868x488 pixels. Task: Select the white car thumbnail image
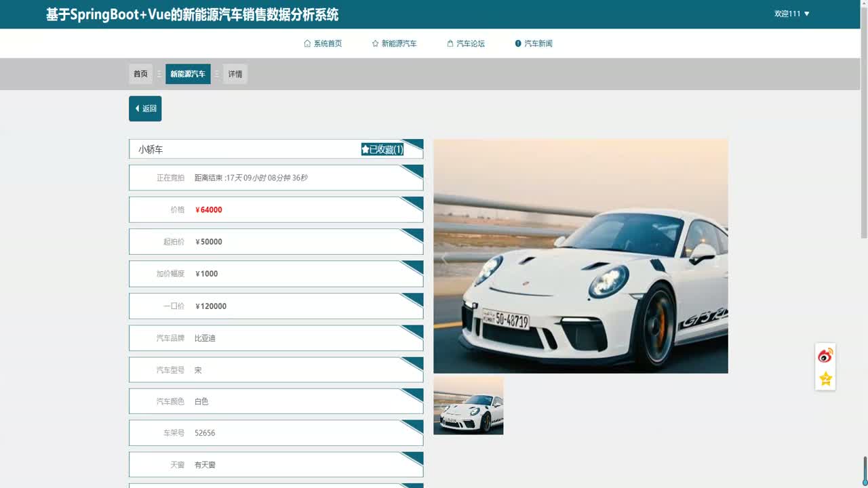[x=469, y=405]
